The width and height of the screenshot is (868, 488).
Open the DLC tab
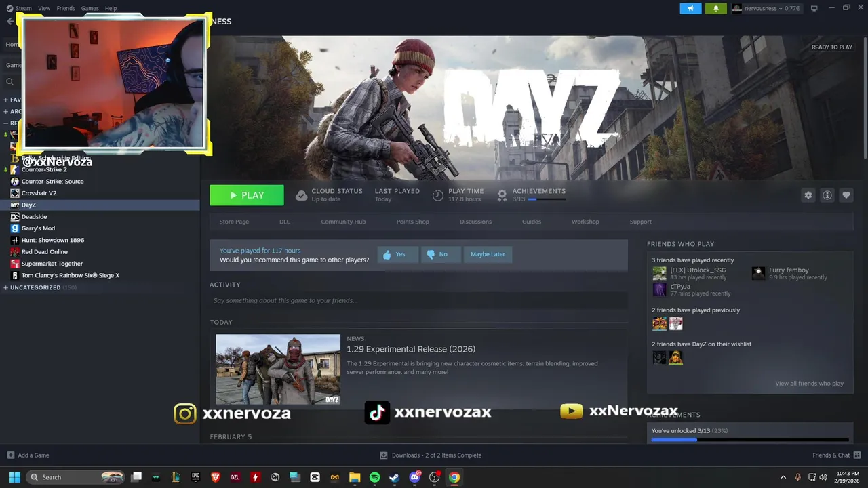285,222
